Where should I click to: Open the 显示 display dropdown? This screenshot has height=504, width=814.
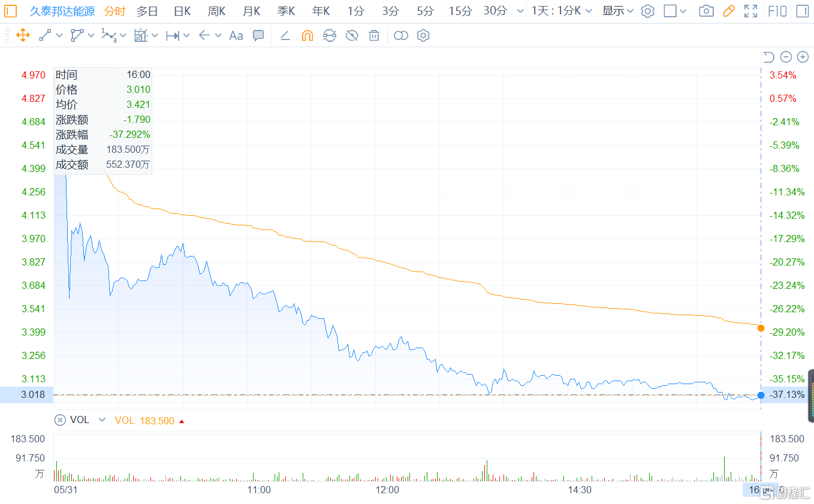point(617,11)
